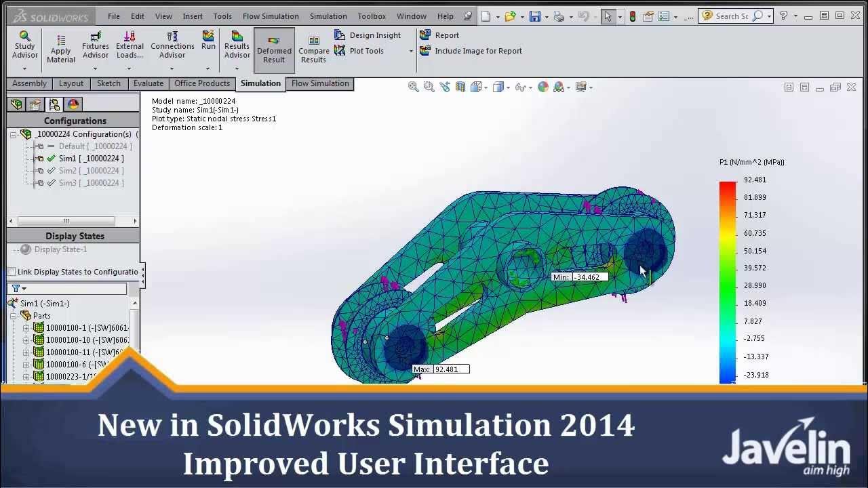
Task: Switch to the Assembly tab
Action: [29, 83]
